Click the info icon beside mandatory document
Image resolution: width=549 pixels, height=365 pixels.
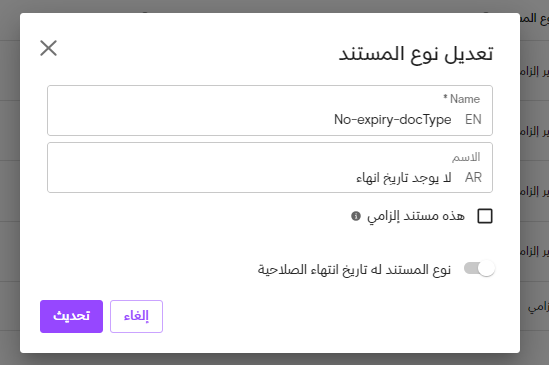pyautogui.click(x=356, y=216)
